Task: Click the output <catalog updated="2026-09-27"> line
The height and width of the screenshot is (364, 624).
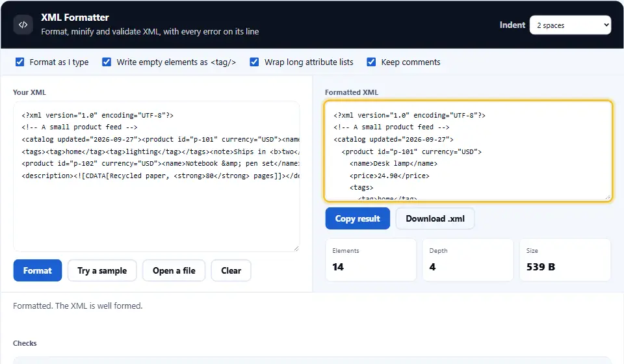Action: [393, 139]
